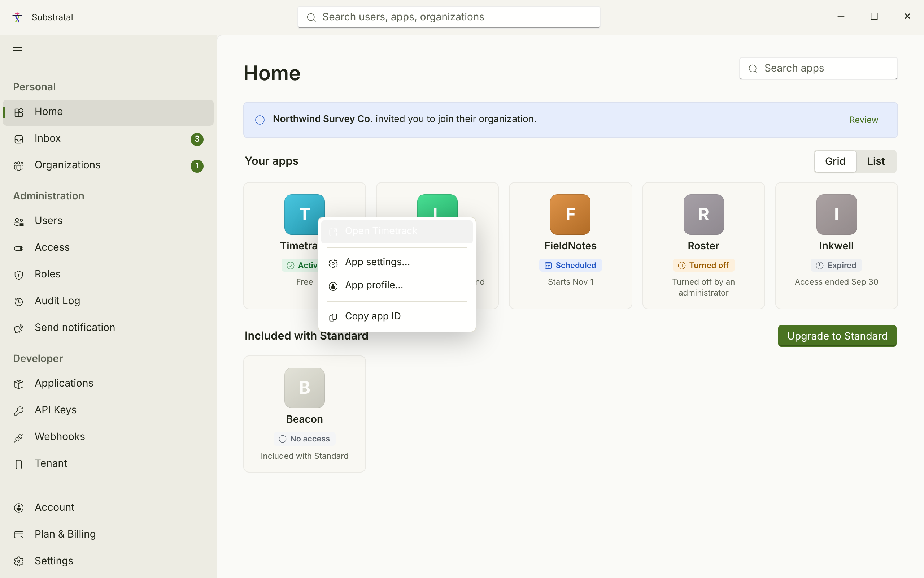Click the Substratal logo icon

click(17, 17)
